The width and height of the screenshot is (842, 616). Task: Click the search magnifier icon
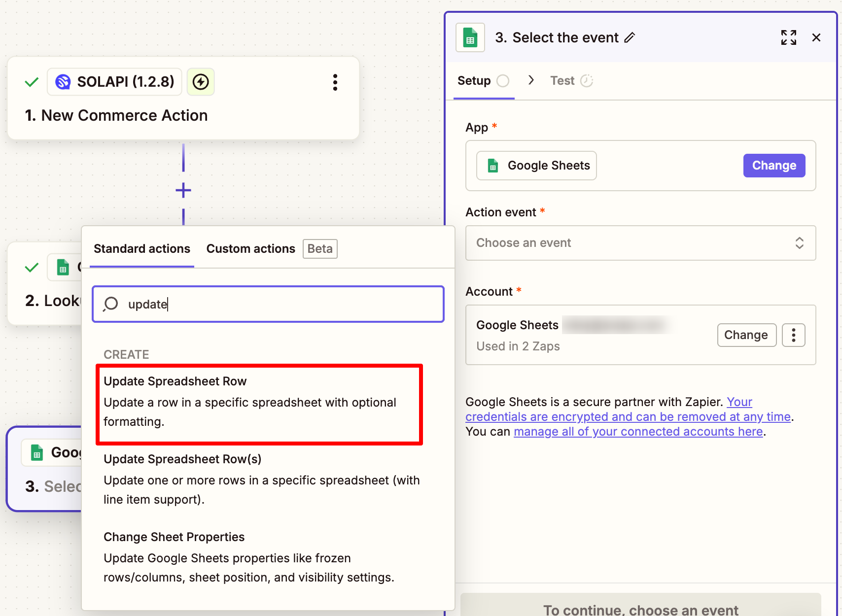click(111, 304)
